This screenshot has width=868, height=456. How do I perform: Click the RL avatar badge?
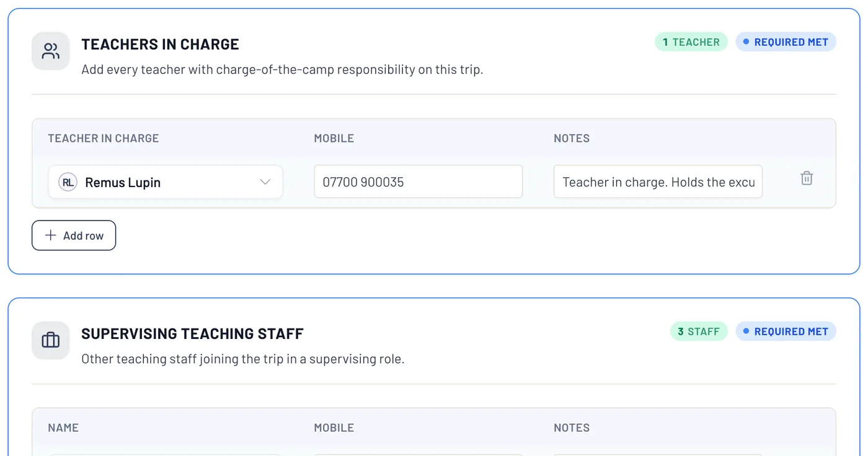pyautogui.click(x=68, y=182)
